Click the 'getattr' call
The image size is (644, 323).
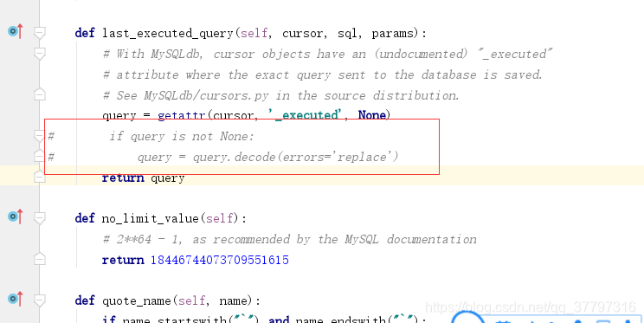[x=182, y=115]
